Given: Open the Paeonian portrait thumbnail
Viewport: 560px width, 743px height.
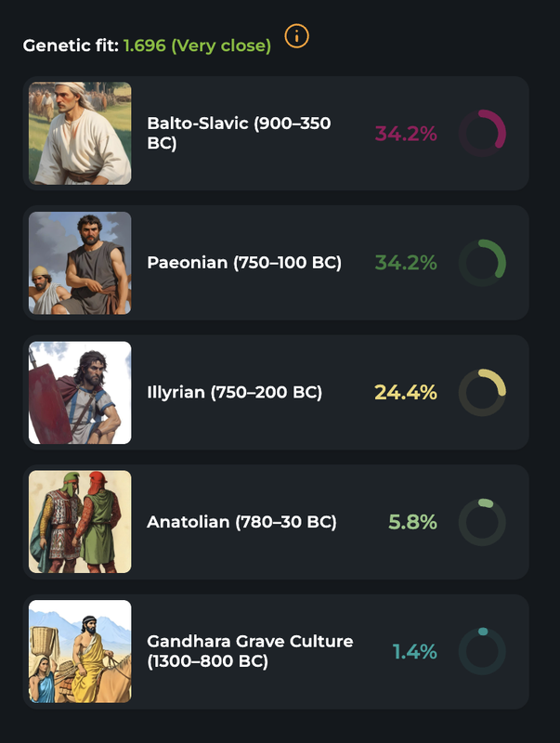Looking at the screenshot, I should pyautogui.click(x=80, y=263).
